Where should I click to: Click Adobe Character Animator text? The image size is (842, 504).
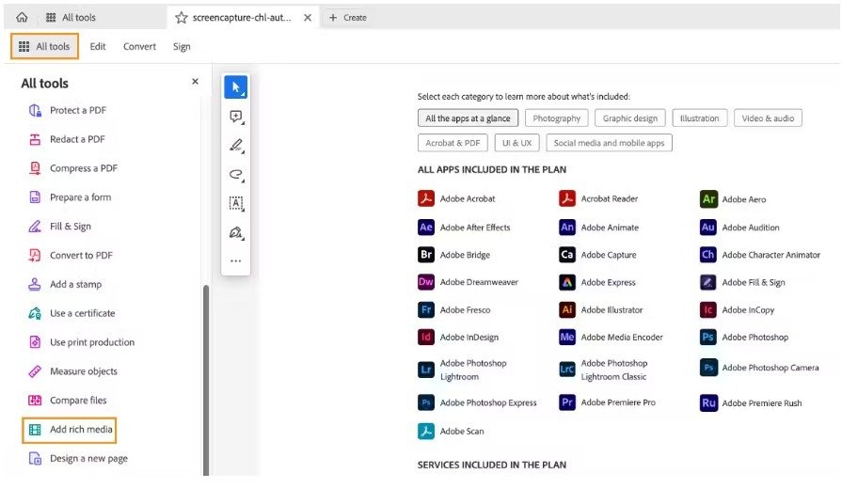pyautogui.click(x=771, y=255)
